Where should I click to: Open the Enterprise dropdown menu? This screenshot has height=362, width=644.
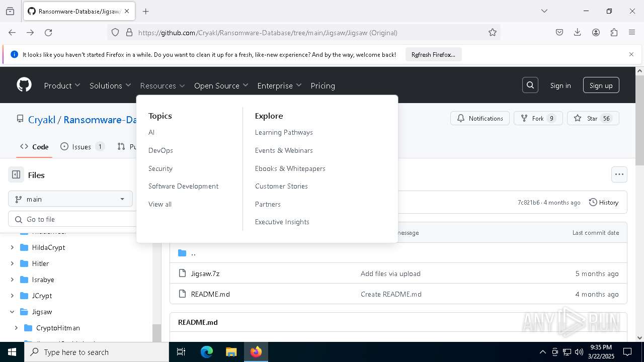coord(279,85)
